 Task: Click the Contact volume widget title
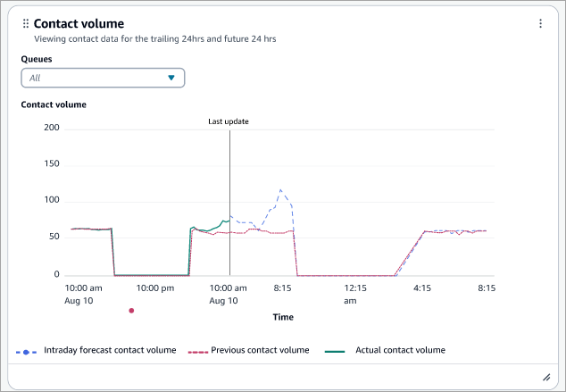coord(79,24)
